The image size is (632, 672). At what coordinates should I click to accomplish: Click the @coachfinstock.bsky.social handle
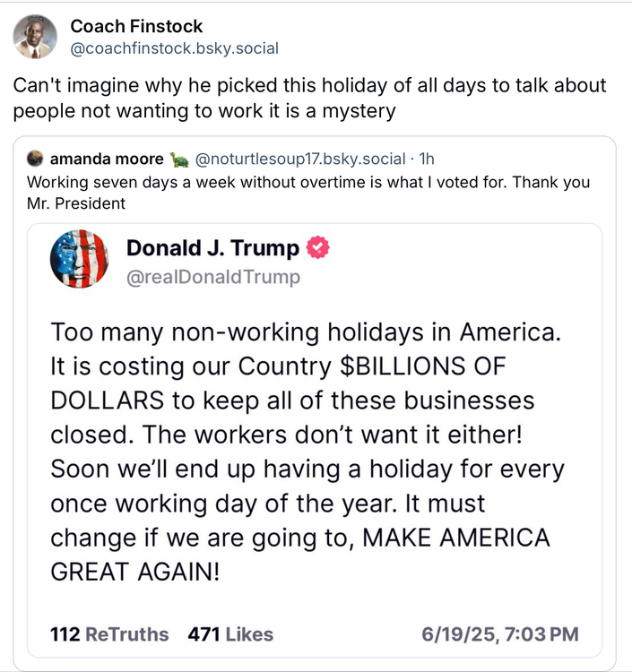tap(174, 48)
